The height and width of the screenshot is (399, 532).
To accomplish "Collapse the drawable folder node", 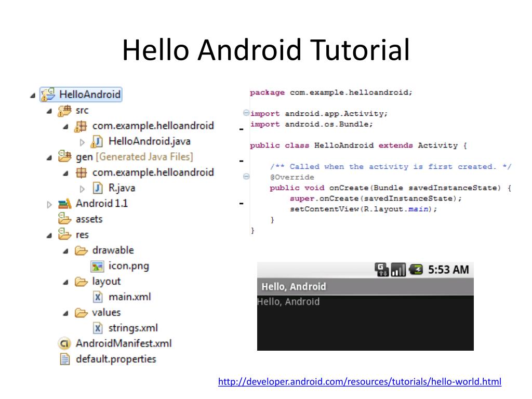I will tap(66, 251).
